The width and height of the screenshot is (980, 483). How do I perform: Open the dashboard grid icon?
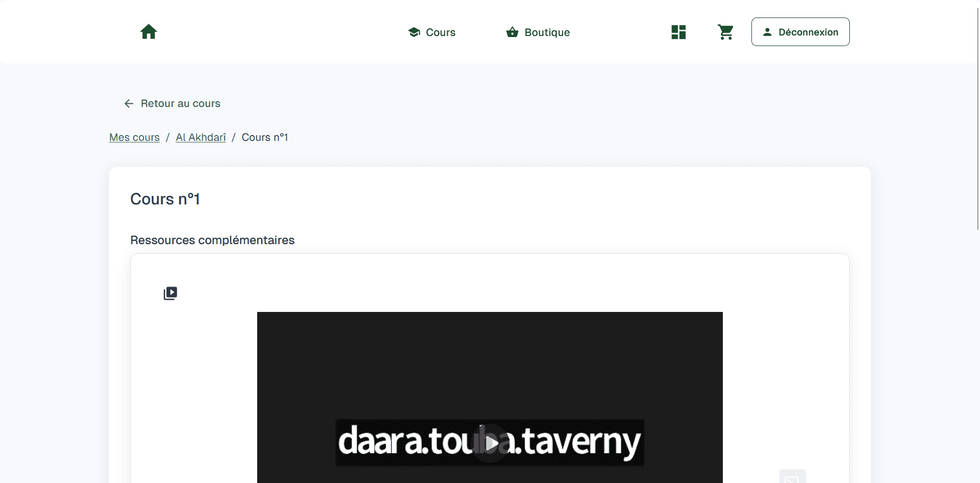coord(678,32)
